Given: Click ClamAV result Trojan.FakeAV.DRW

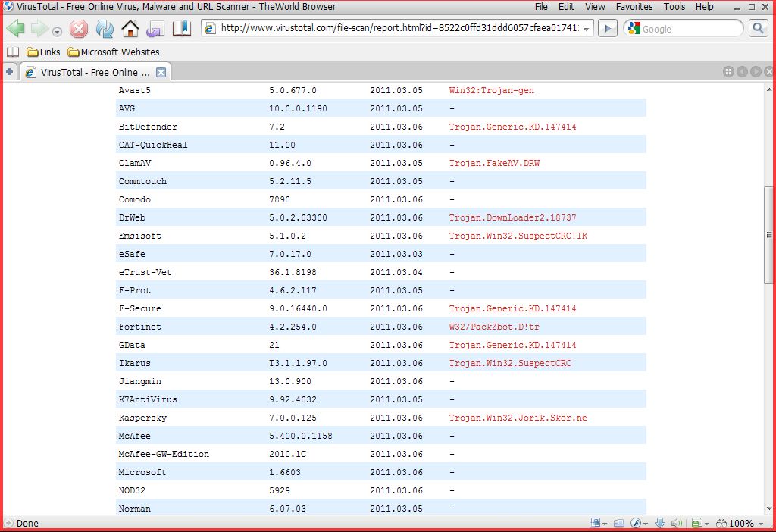Looking at the screenshot, I should click(x=494, y=163).
